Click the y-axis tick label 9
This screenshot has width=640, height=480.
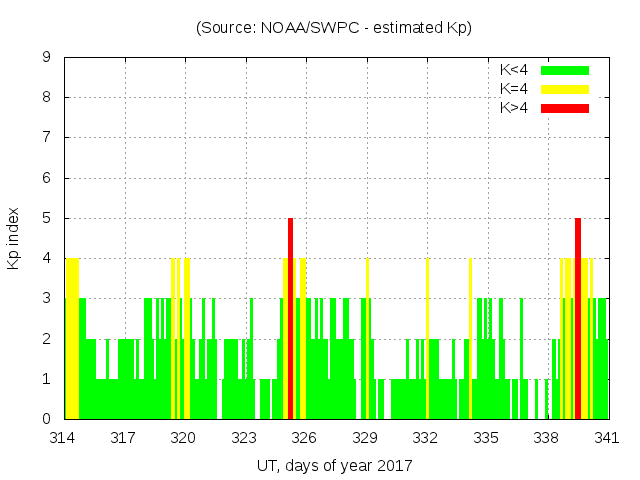(x=46, y=58)
